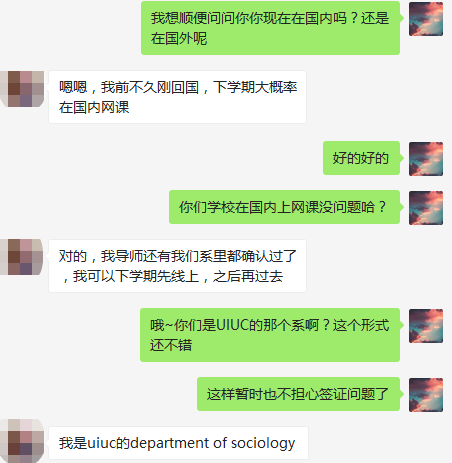Click reply bubble 我前不久刚回国
The height and width of the screenshot is (463, 452).
pyautogui.click(x=177, y=97)
